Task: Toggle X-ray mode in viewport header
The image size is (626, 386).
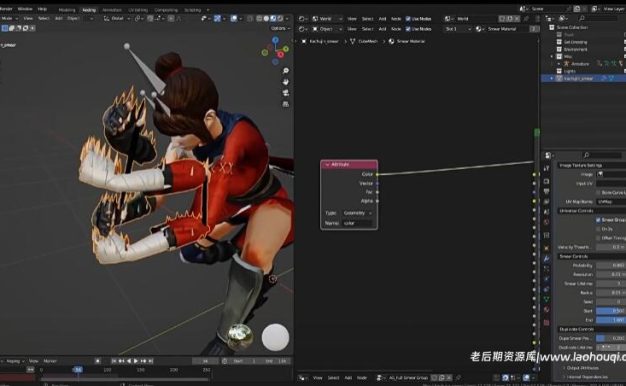Action: pos(250,18)
